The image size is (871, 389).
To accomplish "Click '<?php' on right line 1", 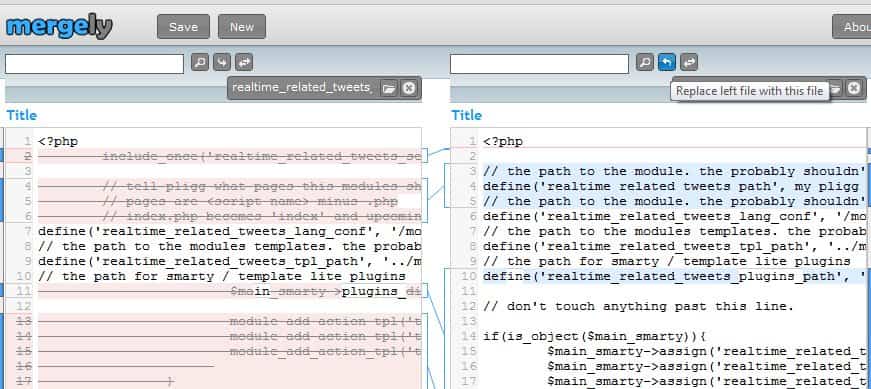I will click(503, 142).
